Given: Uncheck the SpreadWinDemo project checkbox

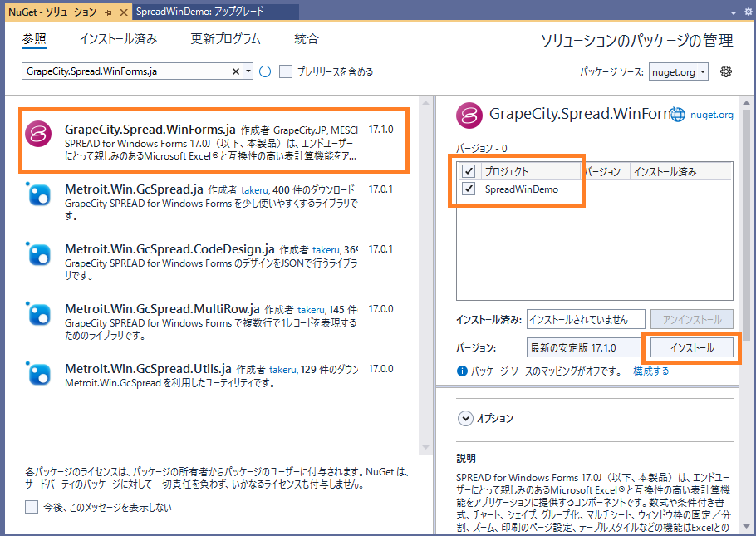Looking at the screenshot, I should [469, 189].
